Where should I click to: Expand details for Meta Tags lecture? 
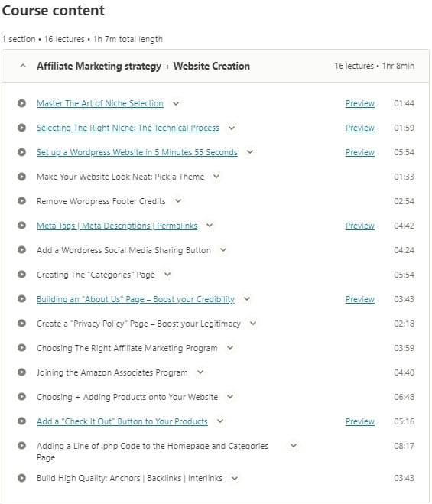(x=210, y=226)
